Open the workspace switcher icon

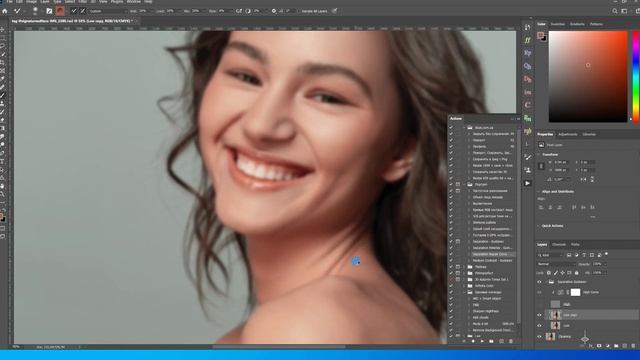pyautogui.click(x=624, y=11)
